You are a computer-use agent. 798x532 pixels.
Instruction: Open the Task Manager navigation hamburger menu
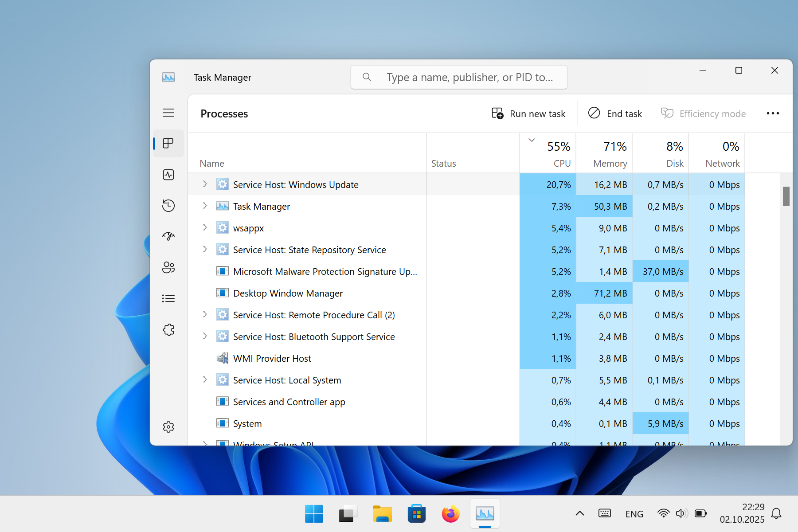(x=168, y=113)
